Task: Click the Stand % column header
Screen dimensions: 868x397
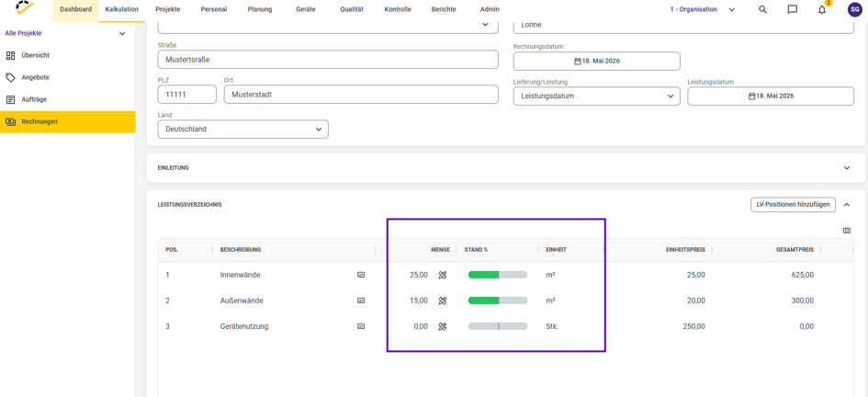Action: point(476,250)
